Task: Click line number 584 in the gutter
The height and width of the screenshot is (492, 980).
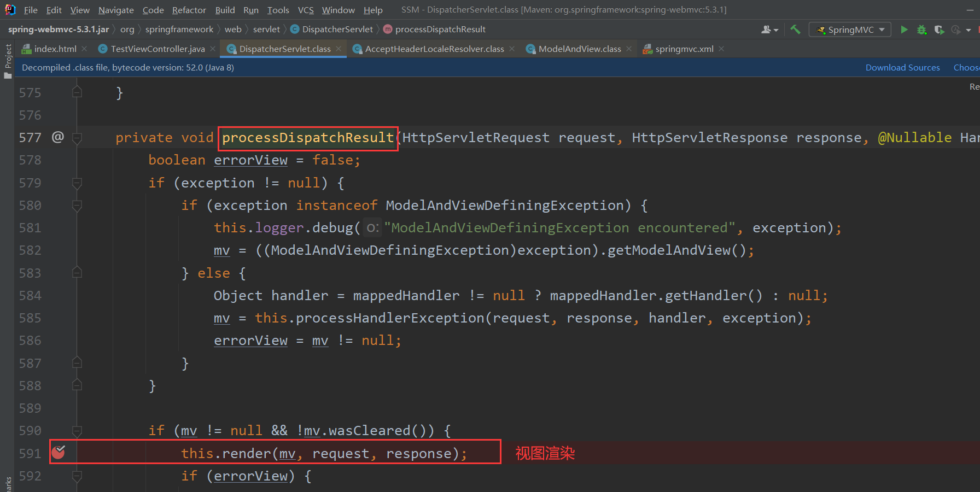Action: [30, 296]
